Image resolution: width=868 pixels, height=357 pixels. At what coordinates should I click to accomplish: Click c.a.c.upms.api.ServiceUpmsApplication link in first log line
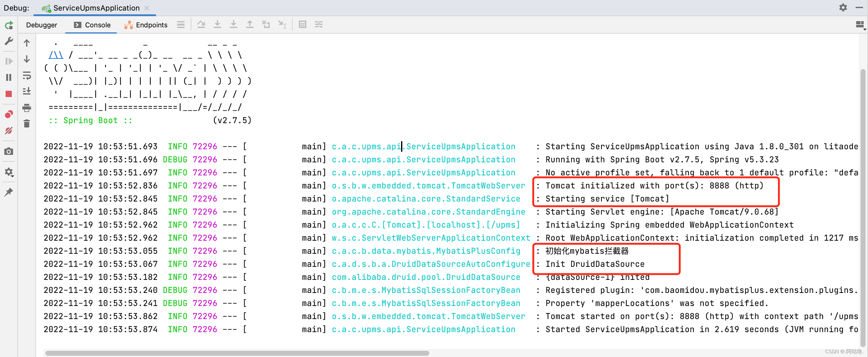[x=423, y=146]
